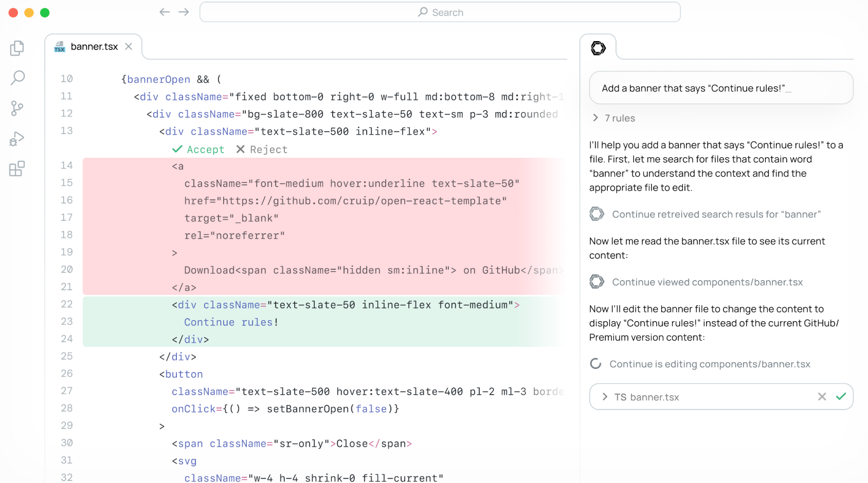Open the Search magnifier in the sidebar
The image size is (868, 483).
(17, 78)
